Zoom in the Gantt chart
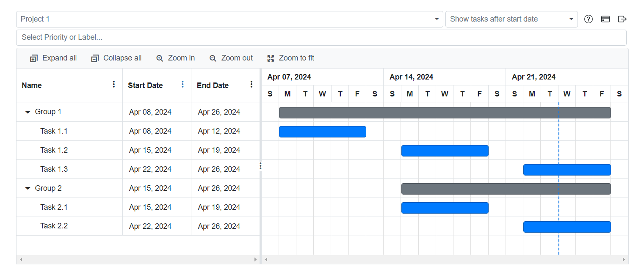 (175, 58)
